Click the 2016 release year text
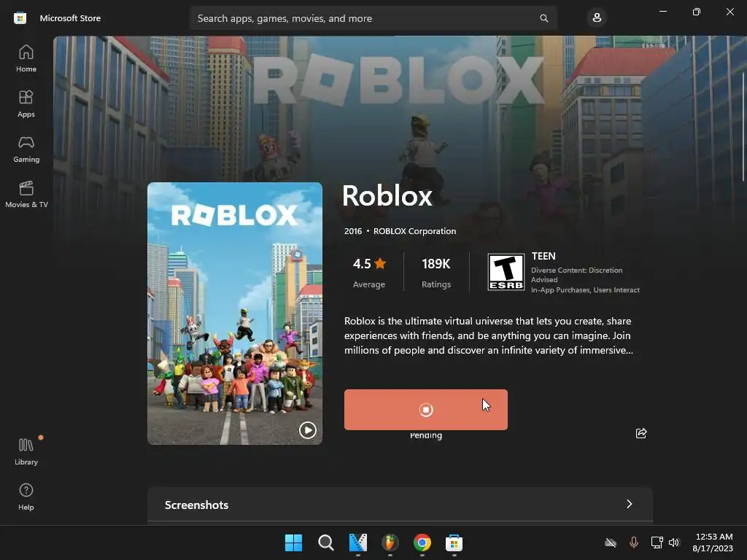This screenshot has width=747, height=560. [x=353, y=231]
